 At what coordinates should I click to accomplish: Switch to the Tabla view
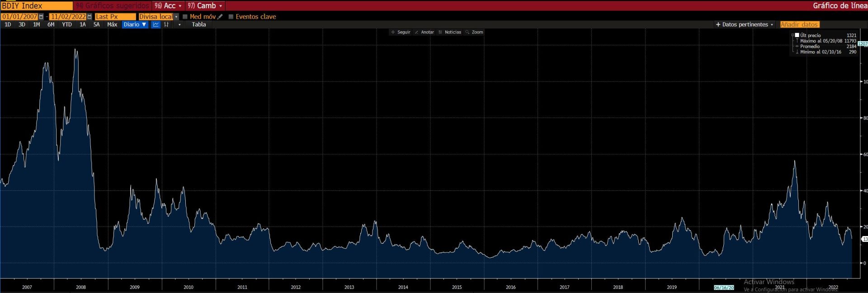click(198, 24)
